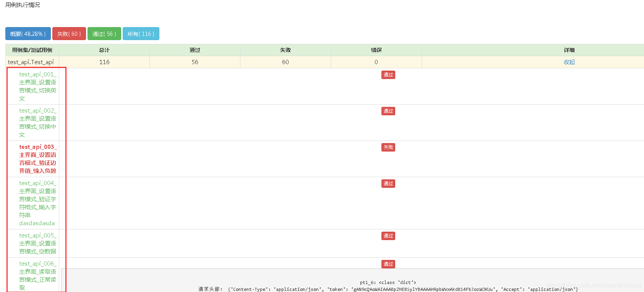Show all cases with 所有 116 button

coord(141,34)
